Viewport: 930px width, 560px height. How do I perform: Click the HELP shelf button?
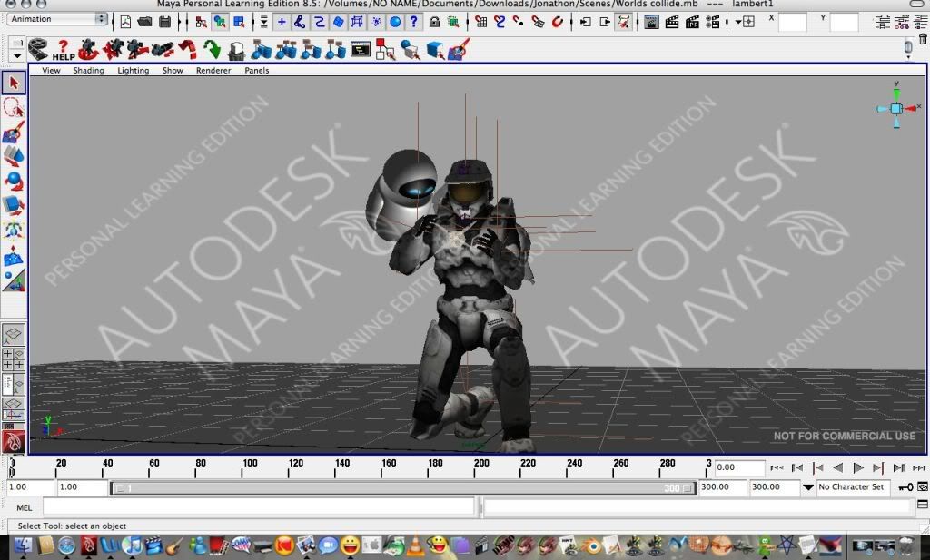(x=63, y=50)
